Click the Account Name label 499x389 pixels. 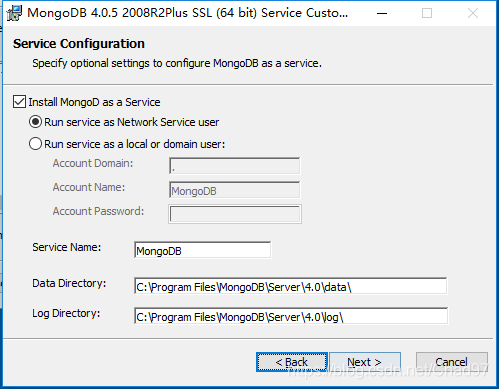89,187
